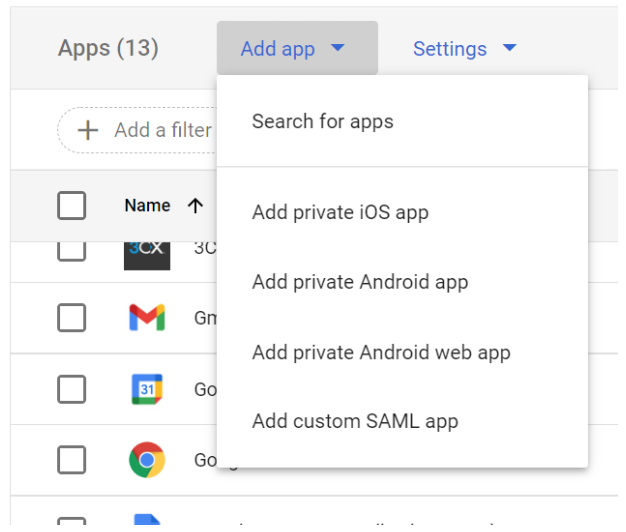Choose Search for apps menu entry
The height and width of the screenshot is (532, 626).
[x=402, y=121]
